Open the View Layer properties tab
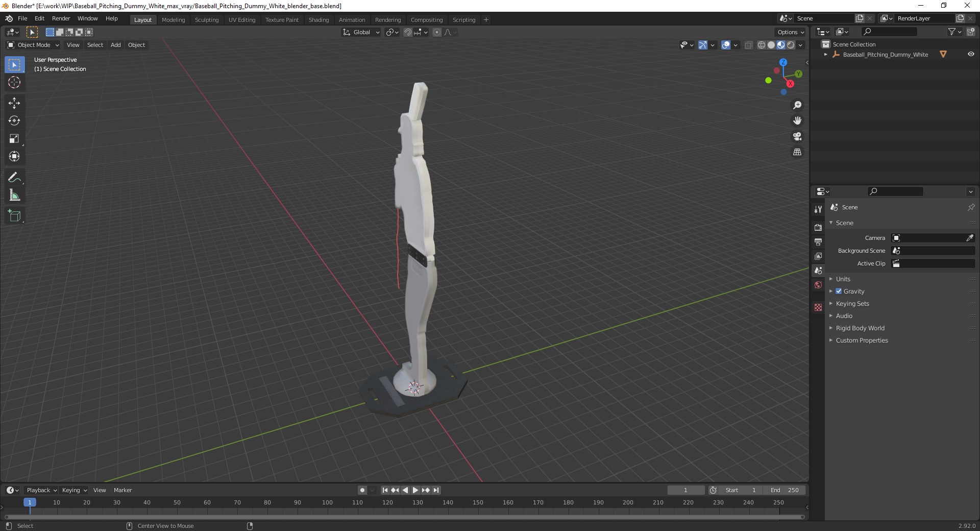 [x=818, y=256]
